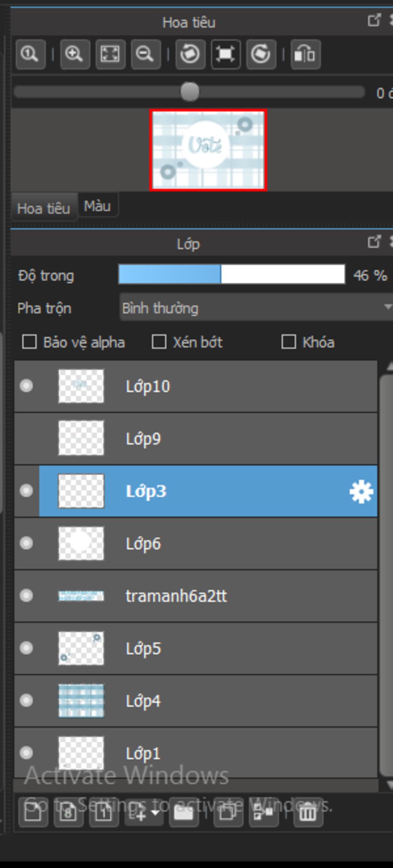
Task: Hide the Lớp10 layer
Action: pyautogui.click(x=26, y=386)
